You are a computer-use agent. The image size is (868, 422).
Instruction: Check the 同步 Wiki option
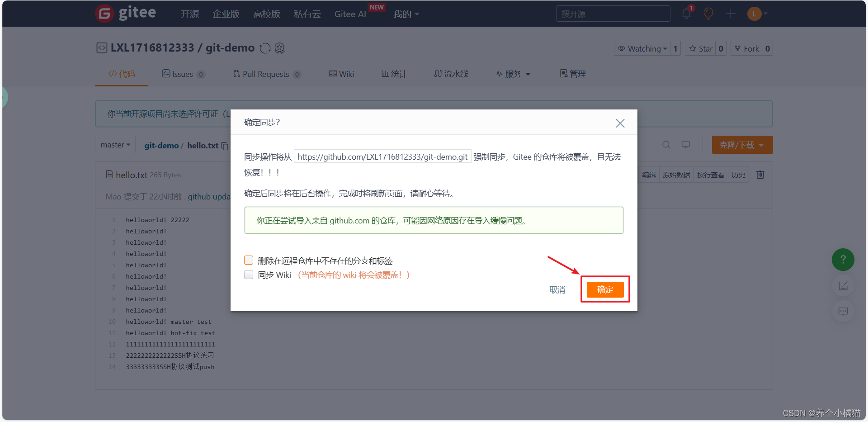(x=249, y=275)
